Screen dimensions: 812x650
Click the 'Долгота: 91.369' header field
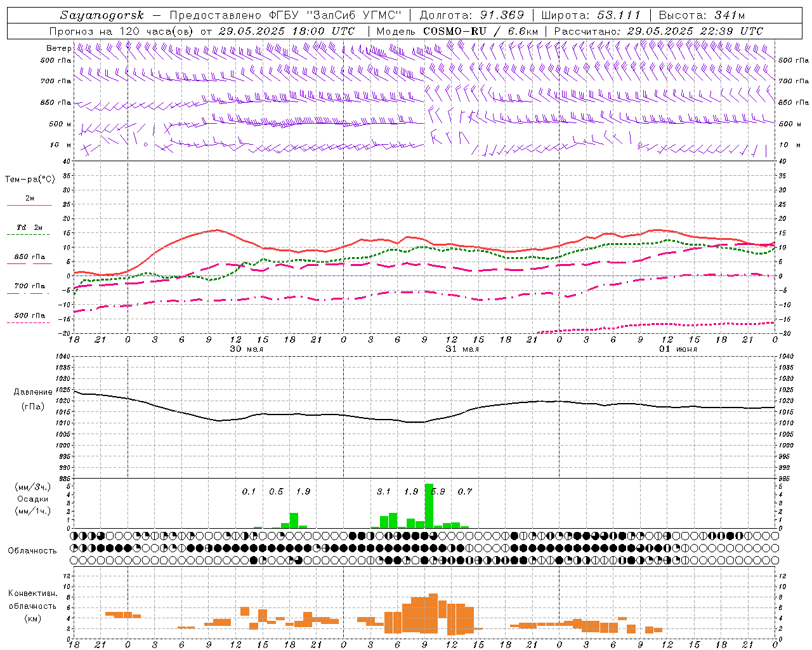(472, 15)
